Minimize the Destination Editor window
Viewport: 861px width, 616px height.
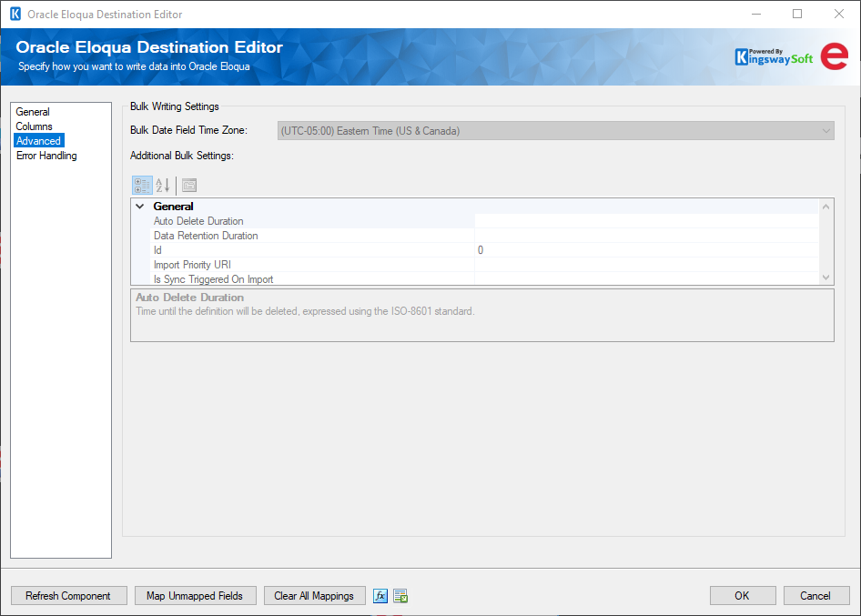[x=756, y=15]
